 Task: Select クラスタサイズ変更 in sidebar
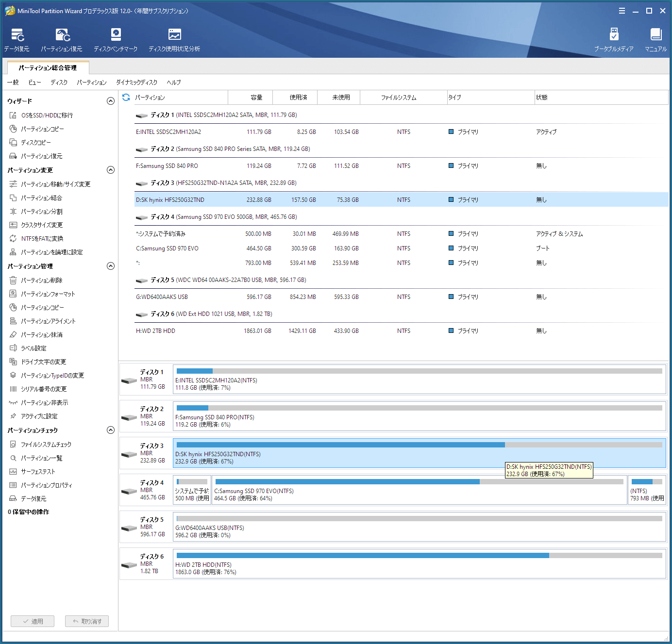(36, 225)
